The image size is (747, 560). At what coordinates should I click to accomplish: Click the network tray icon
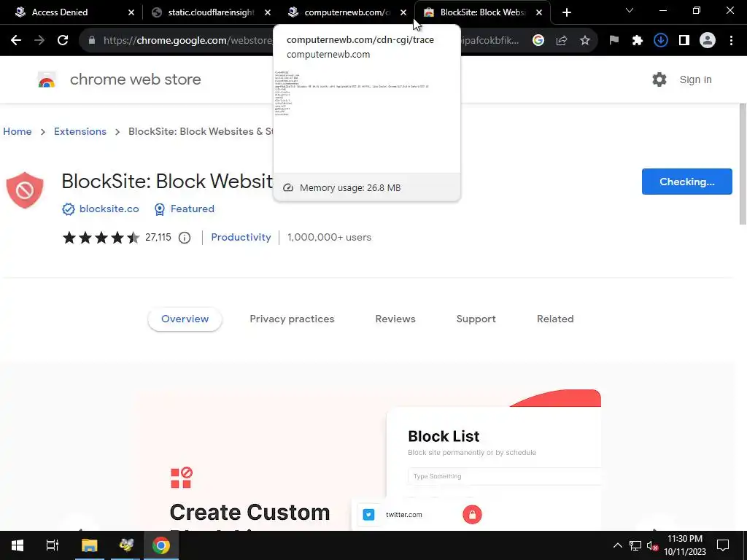point(635,545)
